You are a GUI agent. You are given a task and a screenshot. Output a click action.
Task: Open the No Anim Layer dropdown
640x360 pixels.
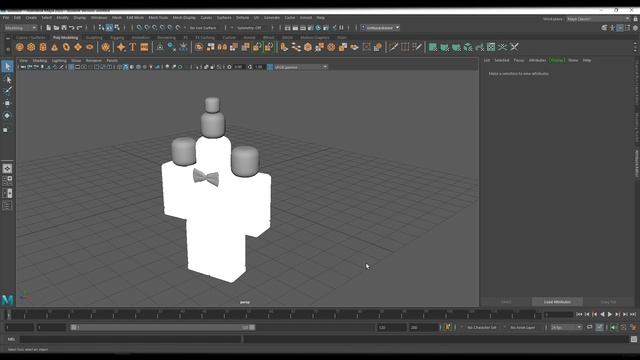tap(523, 327)
